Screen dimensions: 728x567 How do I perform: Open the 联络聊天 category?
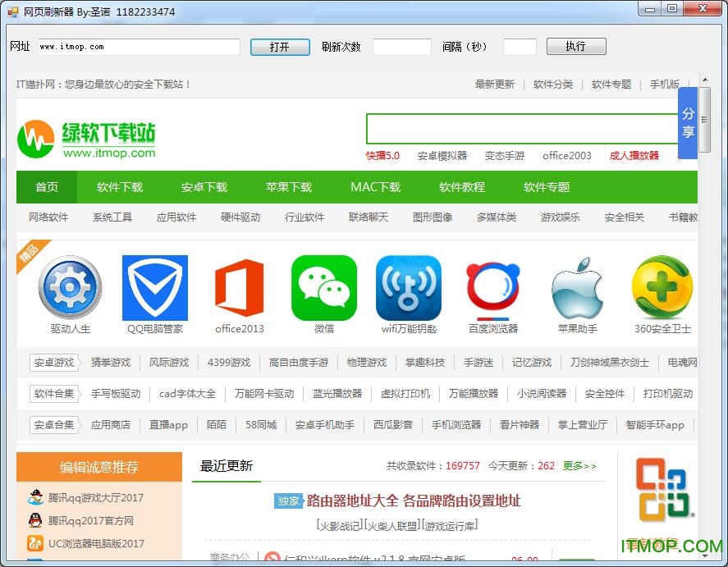click(x=369, y=217)
